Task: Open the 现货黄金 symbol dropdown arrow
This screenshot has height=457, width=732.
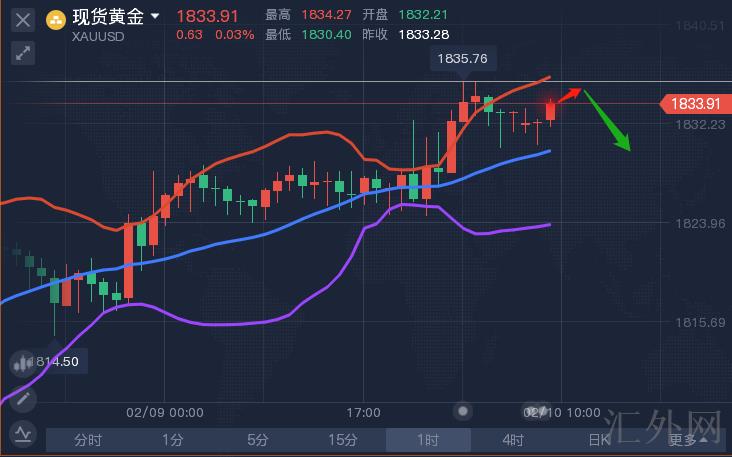Action: pyautogui.click(x=155, y=16)
